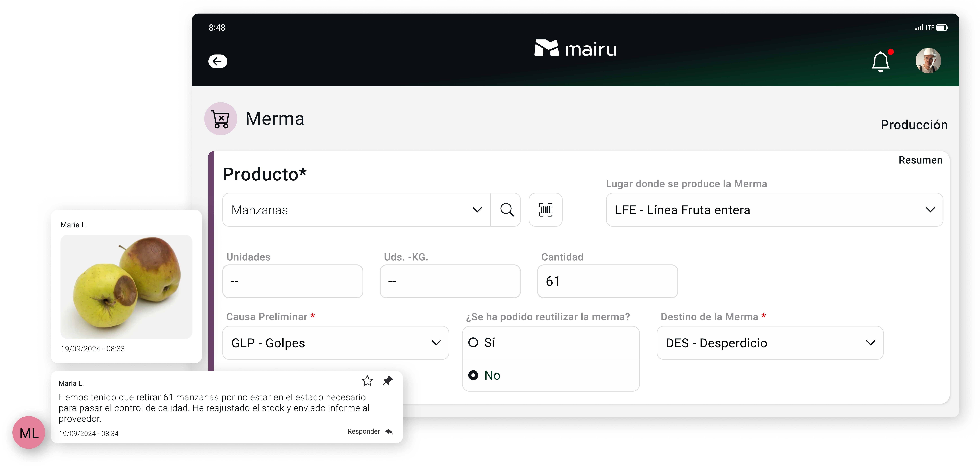Click María L. name on the message card
This screenshot has height=468, width=980.
[71, 383]
